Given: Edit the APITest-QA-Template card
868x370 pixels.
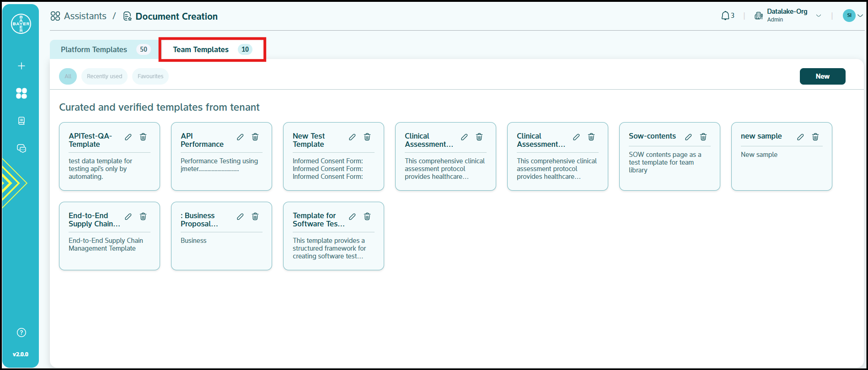Looking at the screenshot, I should pyautogui.click(x=129, y=137).
